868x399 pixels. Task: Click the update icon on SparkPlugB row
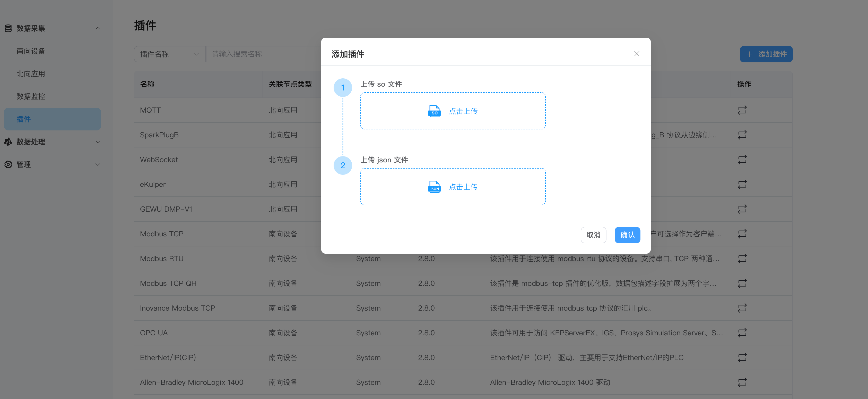click(742, 135)
